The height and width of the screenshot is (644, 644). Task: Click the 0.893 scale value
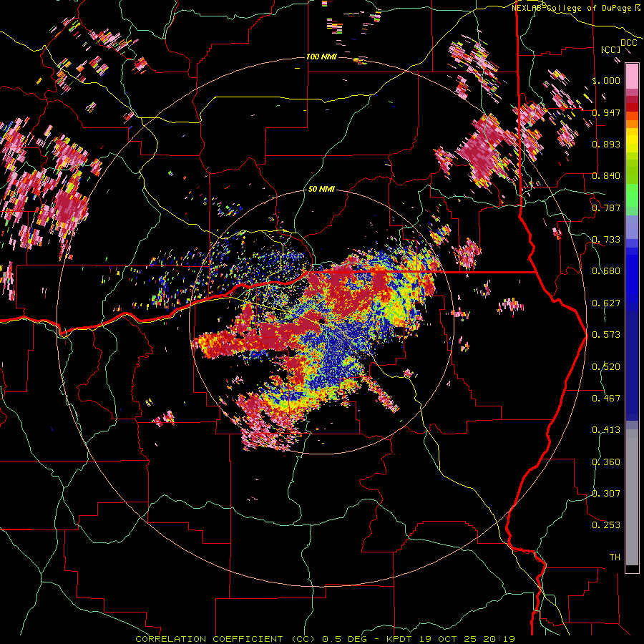tap(606, 144)
